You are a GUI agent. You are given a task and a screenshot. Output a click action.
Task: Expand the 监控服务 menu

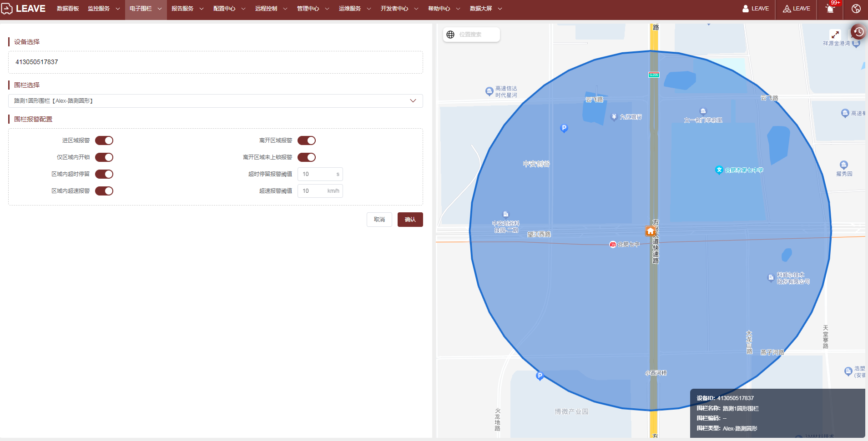click(104, 9)
